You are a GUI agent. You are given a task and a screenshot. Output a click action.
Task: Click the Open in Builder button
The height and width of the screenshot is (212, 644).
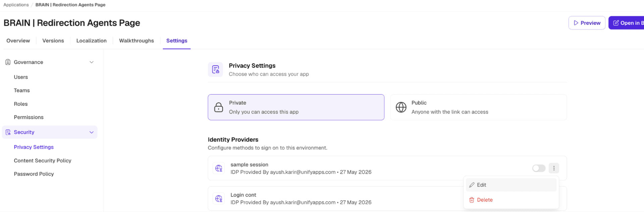point(626,23)
